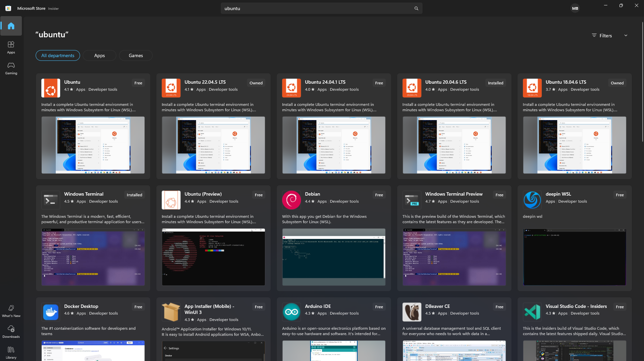Screen dimensions: 644x361
Task: Click the Ubuntu 18.04.6 LTS title
Action: tap(566, 82)
